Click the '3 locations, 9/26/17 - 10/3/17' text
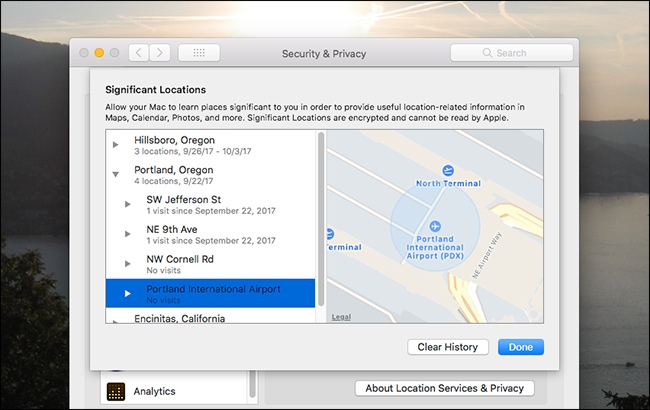Viewport: 650px width, 410px height. click(193, 151)
